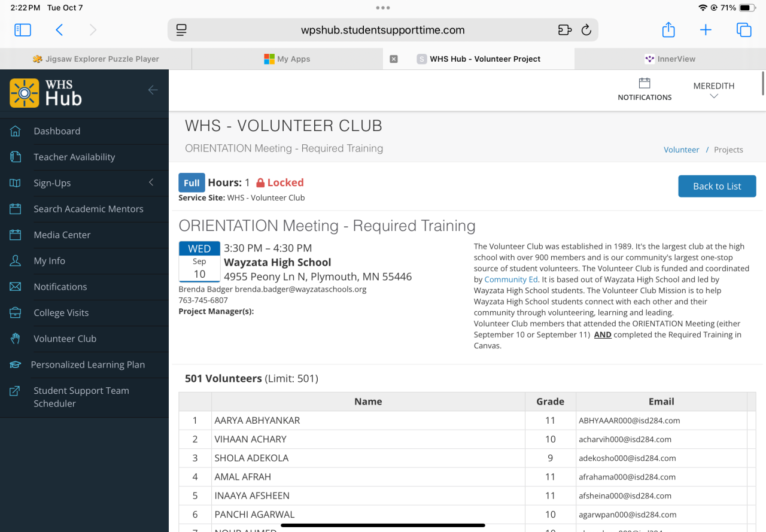Select the VIHAAN ACHARY row name
Viewport: 766px width, 532px height.
(250, 439)
